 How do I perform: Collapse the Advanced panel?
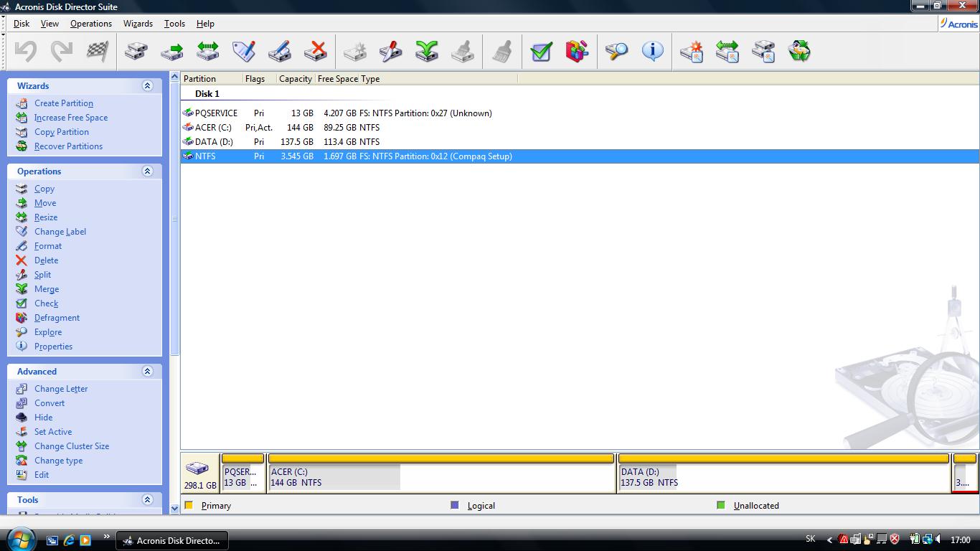(148, 371)
